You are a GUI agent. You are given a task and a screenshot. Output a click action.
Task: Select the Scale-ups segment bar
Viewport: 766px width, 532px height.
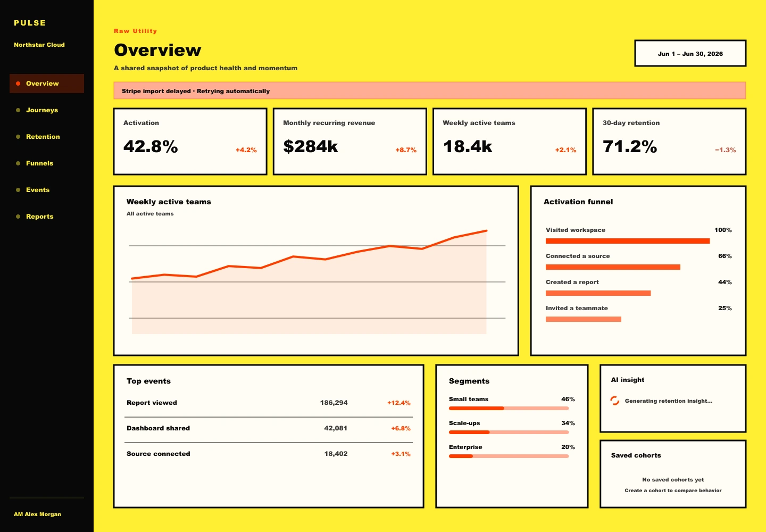point(509,433)
